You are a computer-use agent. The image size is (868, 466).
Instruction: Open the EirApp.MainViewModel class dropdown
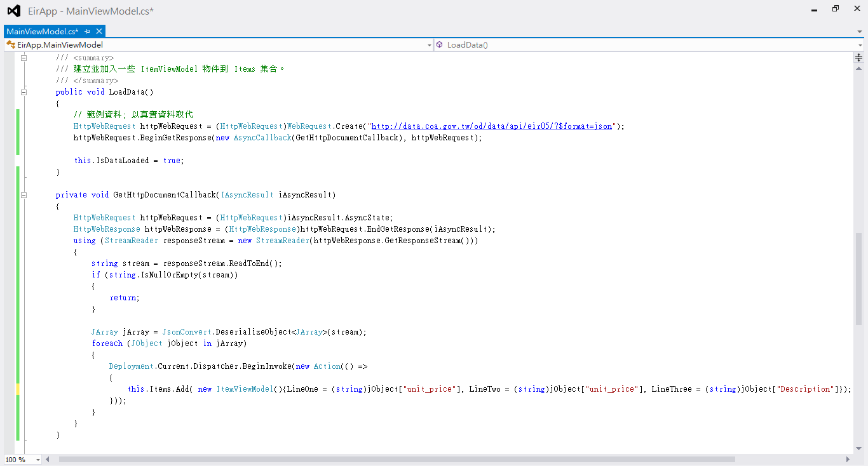[x=429, y=45]
